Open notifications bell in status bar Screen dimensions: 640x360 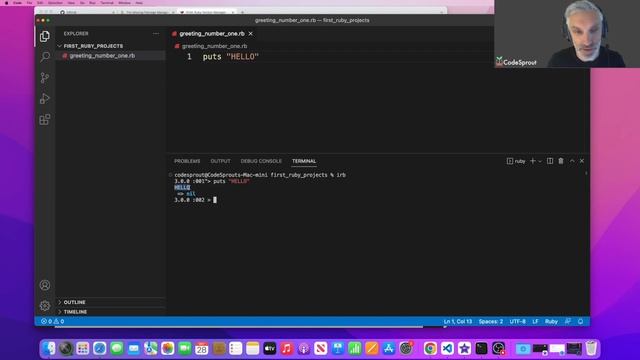[580, 322]
